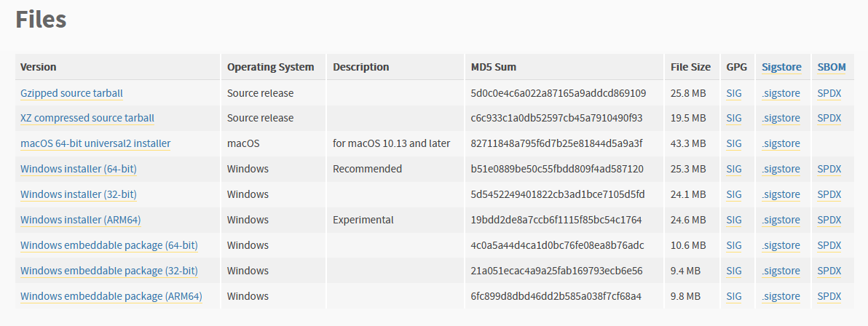
Task: Download Windows embeddable package (64-bit)
Action: tap(109, 245)
